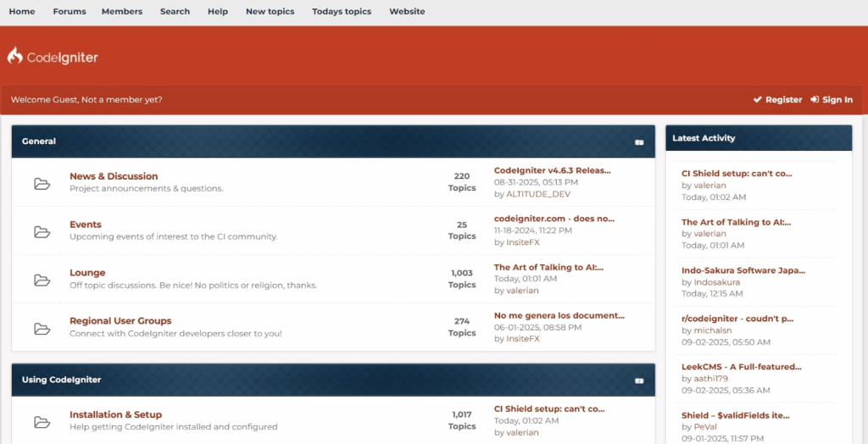View valerian profile in Installation & Setup row
This screenshot has height=444, width=868.
[x=522, y=433]
